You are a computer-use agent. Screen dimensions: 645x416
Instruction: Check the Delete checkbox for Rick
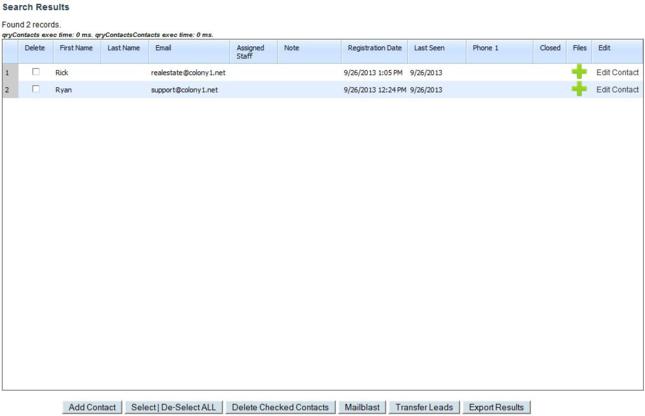(x=36, y=72)
